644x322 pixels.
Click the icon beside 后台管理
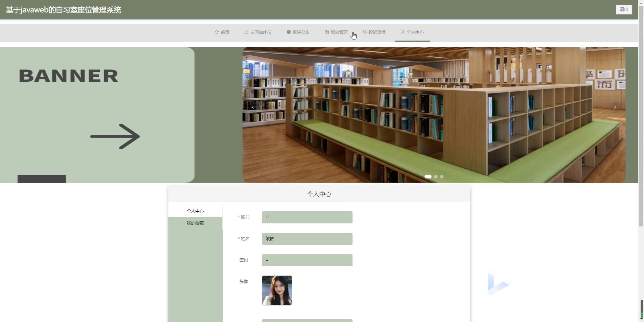point(327,32)
